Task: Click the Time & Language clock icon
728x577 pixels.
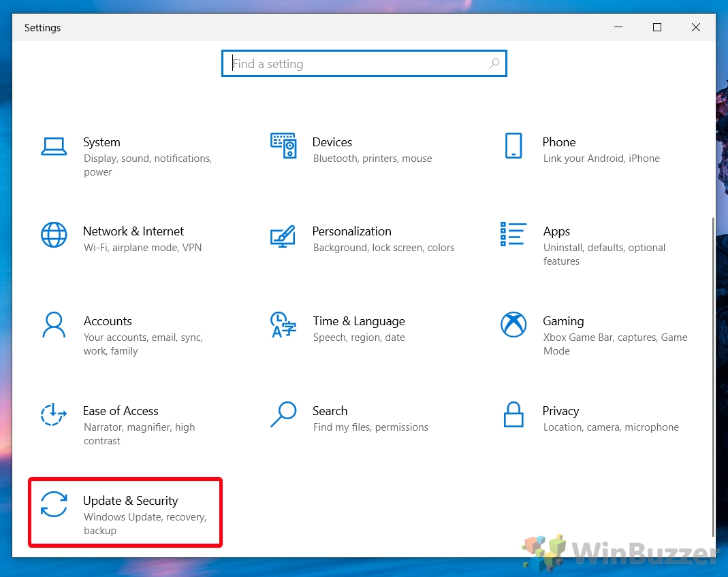Action: [283, 325]
